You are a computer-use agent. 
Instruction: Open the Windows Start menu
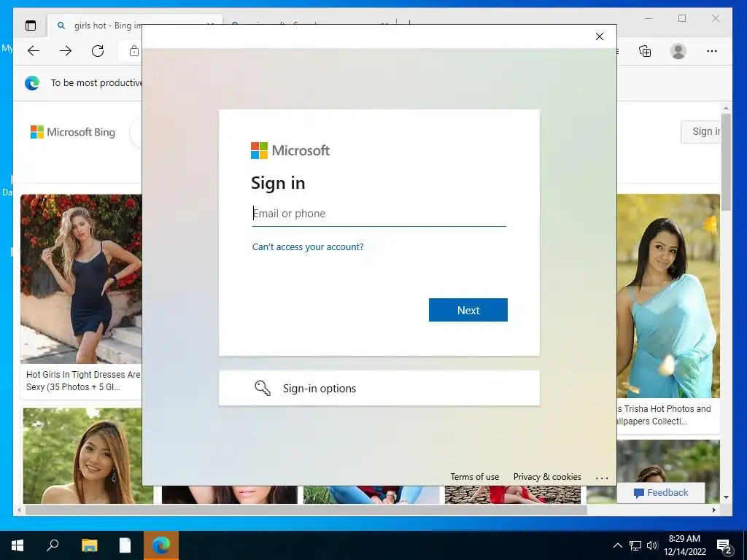coord(18,545)
